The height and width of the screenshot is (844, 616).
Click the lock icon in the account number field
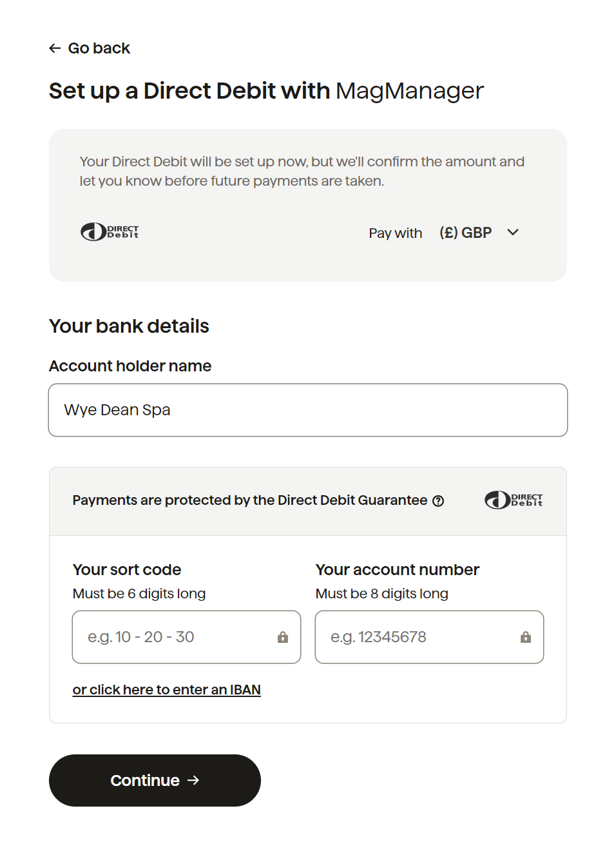click(526, 637)
